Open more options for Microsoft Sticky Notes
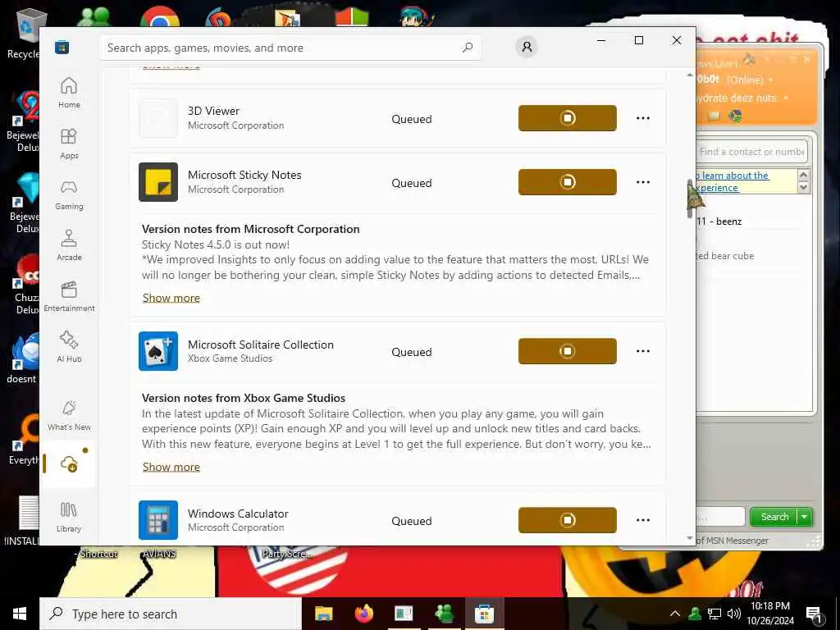Screen dimensions: 840x630 (643, 182)
